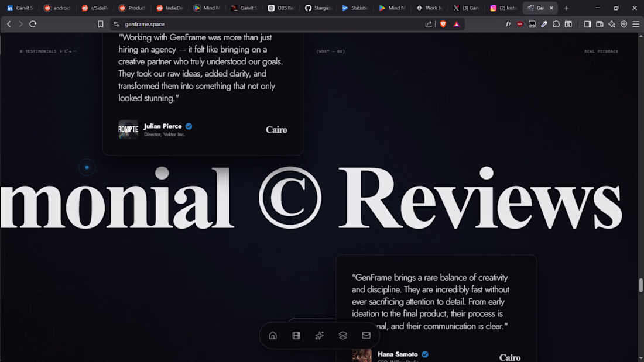Go forward to the next page

click(x=20, y=24)
